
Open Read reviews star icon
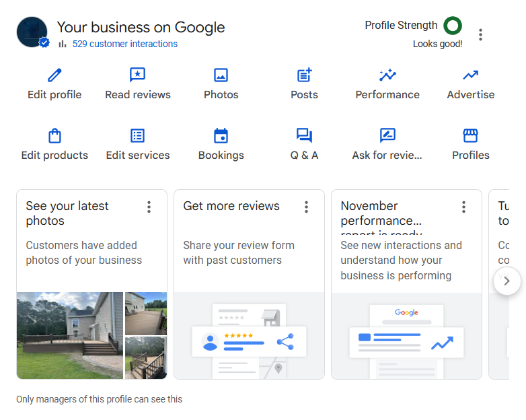point(137,75)
